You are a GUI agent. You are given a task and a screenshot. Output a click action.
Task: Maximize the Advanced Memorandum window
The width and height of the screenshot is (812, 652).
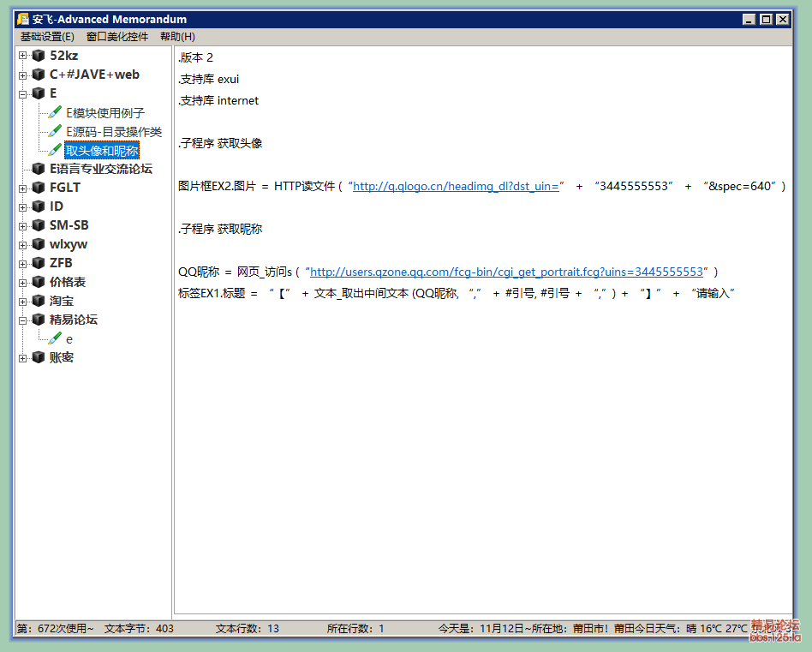[766, 19]
